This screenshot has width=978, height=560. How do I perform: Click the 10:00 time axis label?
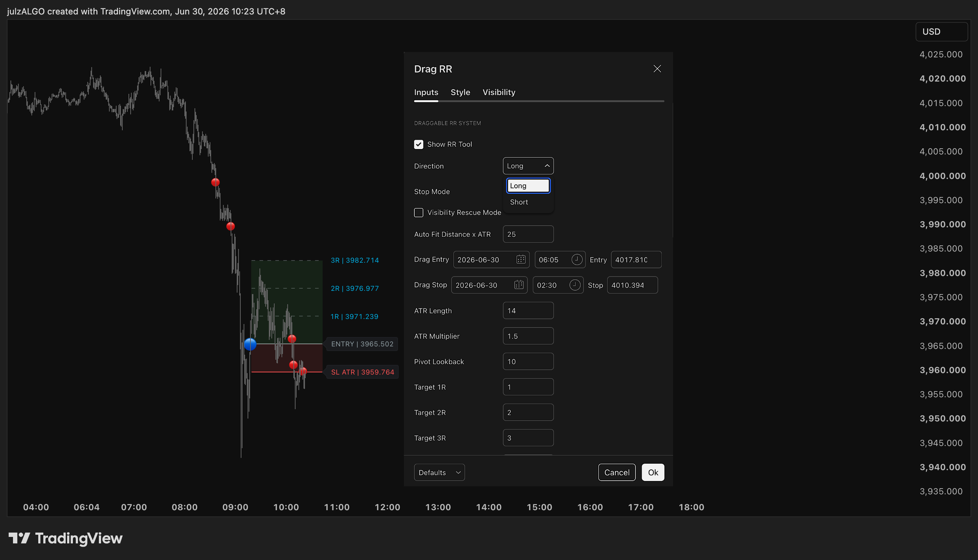point(286,507)
